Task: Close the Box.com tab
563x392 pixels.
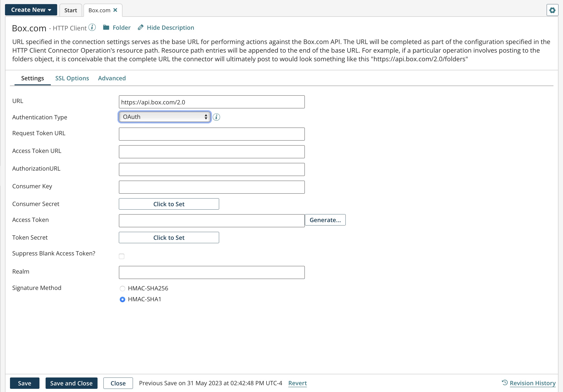Action: coord(115,10)
